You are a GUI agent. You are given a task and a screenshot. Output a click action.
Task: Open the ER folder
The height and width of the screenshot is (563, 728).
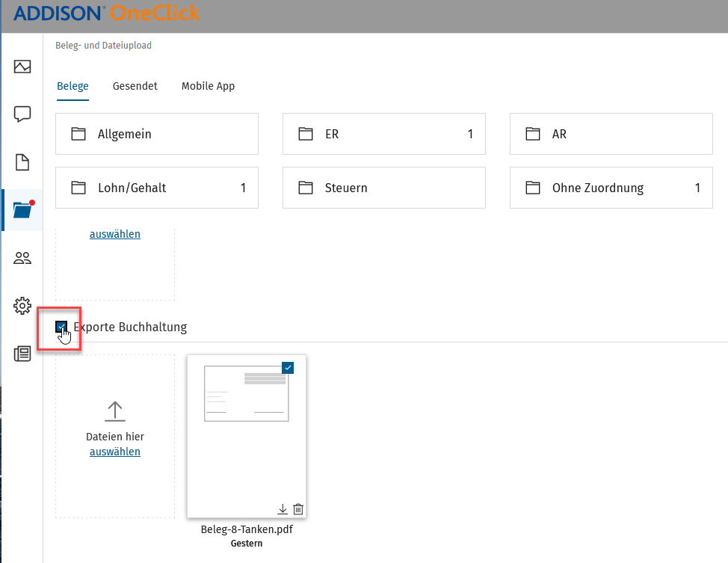(384, 134)
